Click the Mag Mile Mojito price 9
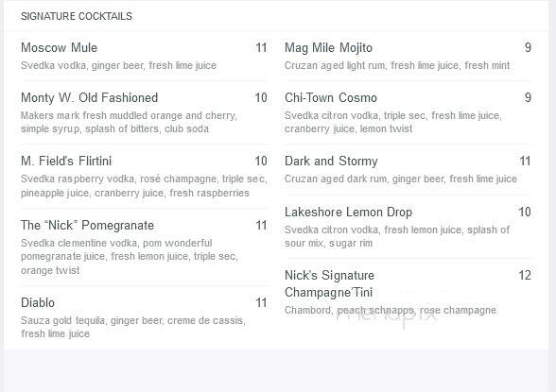Viewport: 556px width, 392px height. pyautogui.click(x=528, y=47)
